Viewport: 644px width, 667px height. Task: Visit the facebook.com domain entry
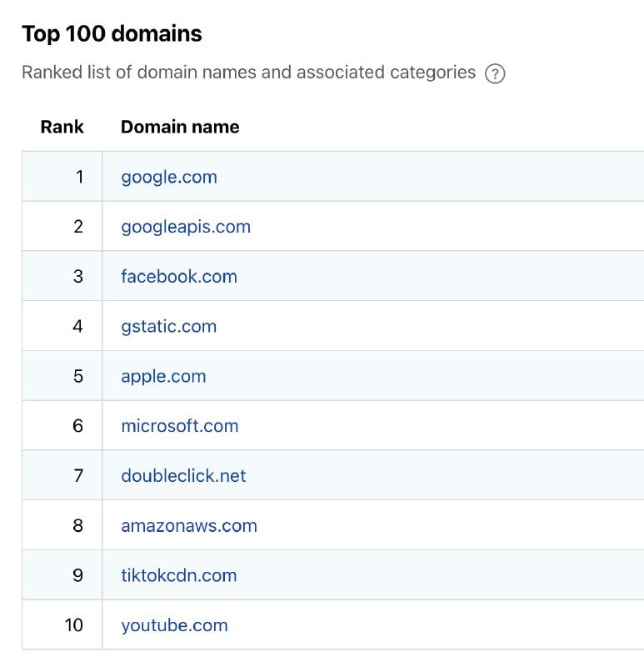[177, 276]
